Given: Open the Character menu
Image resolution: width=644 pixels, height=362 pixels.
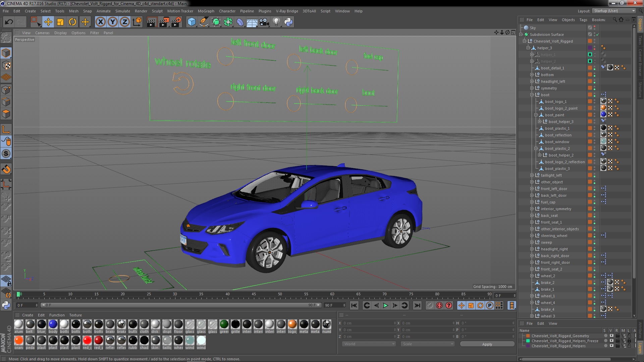Looking at the screenshot, I should pos(227,11).
